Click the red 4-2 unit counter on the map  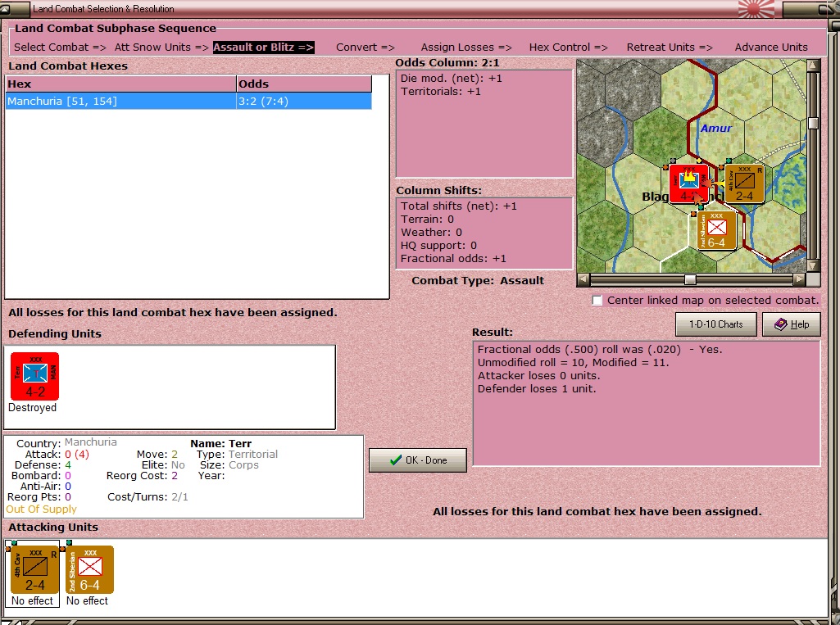click(688, 184)
